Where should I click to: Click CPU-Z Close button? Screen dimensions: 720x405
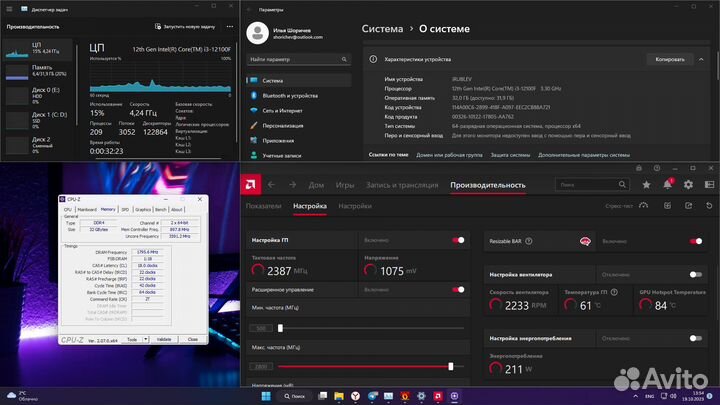pos(192,339)
